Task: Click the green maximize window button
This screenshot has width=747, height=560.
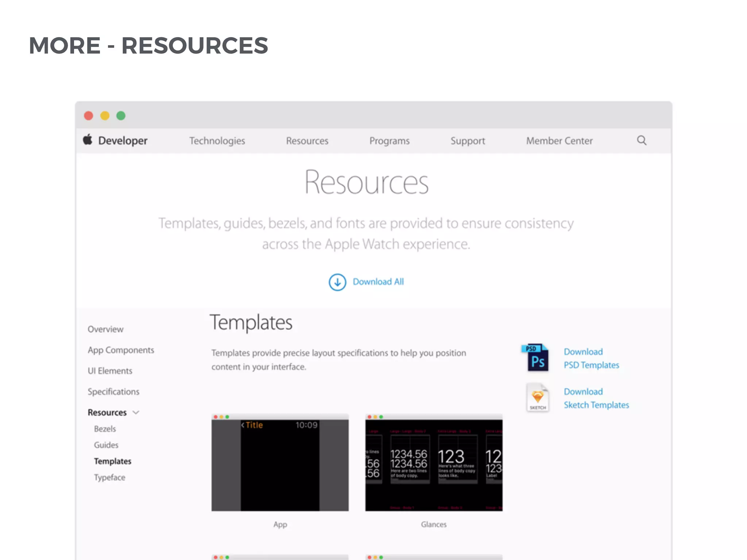Action: pyautogui.click(x=121, y=116)
